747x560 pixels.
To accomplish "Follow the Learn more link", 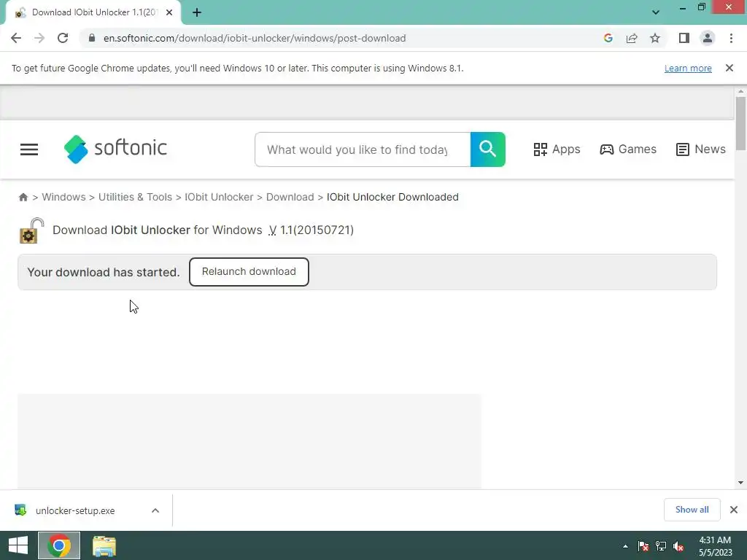I will (688, 68).
